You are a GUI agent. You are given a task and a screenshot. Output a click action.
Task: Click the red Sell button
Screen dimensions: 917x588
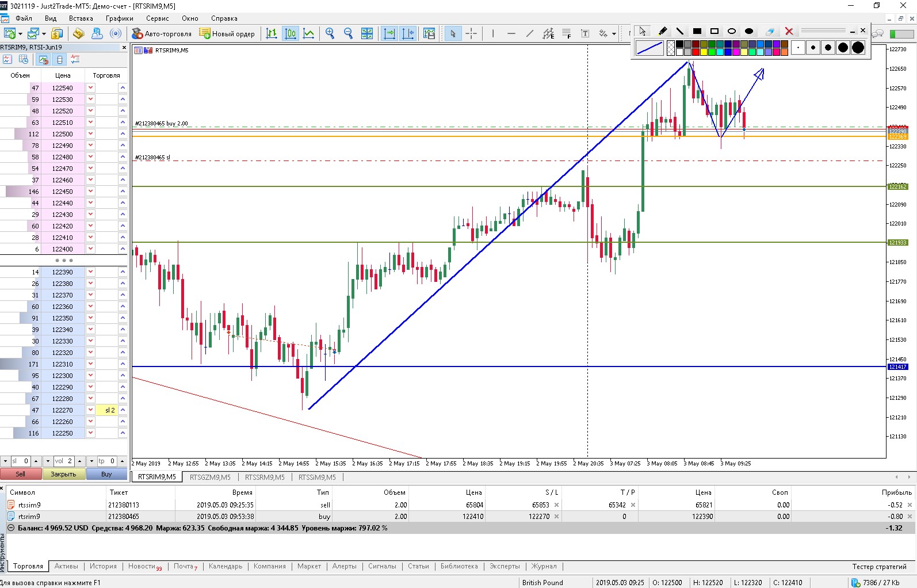point(21,474)
